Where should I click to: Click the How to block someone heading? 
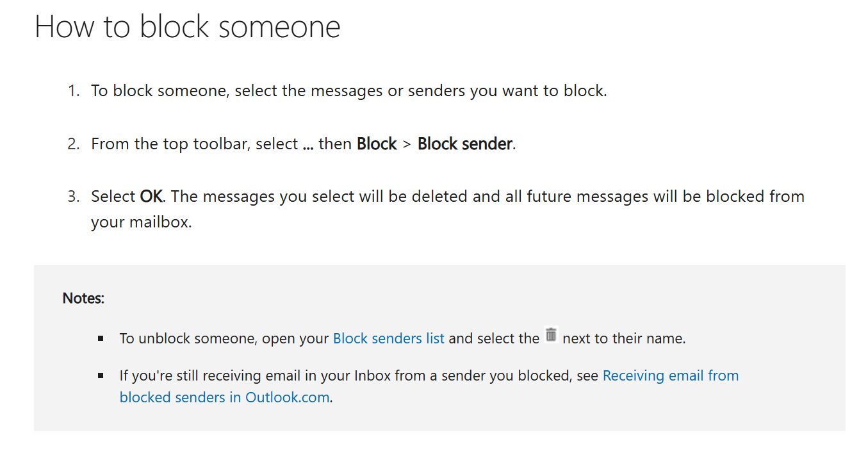tap(188, 27)
